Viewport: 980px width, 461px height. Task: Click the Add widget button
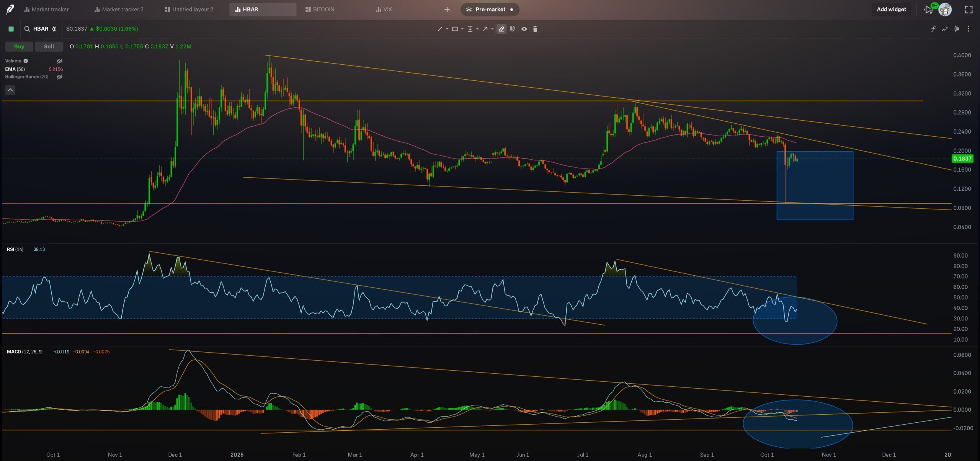tap(892, 9)
